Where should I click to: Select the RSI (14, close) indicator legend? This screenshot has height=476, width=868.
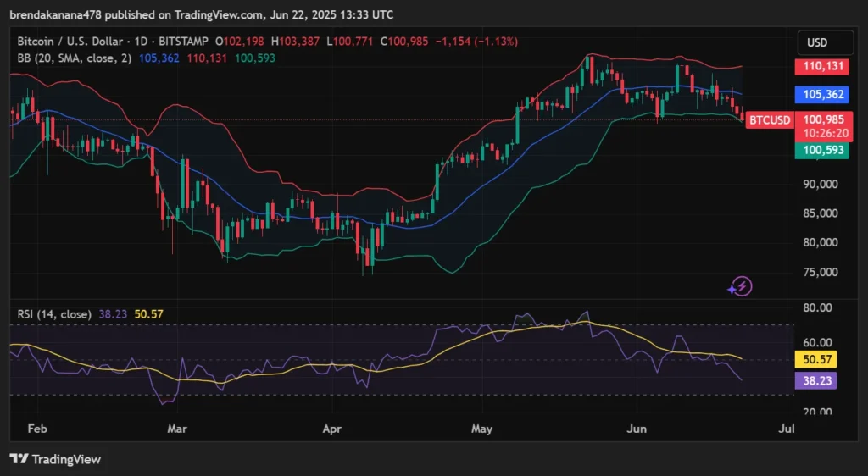tap(54, 314)
